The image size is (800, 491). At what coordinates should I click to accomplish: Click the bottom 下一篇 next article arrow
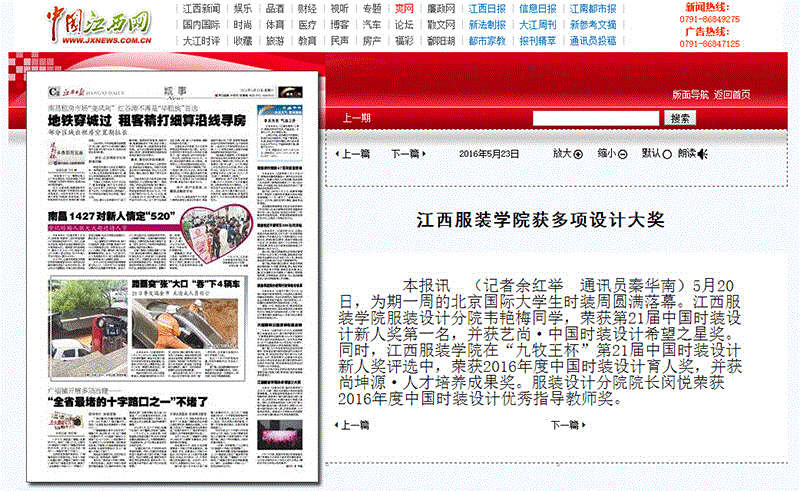pos(583,425)
